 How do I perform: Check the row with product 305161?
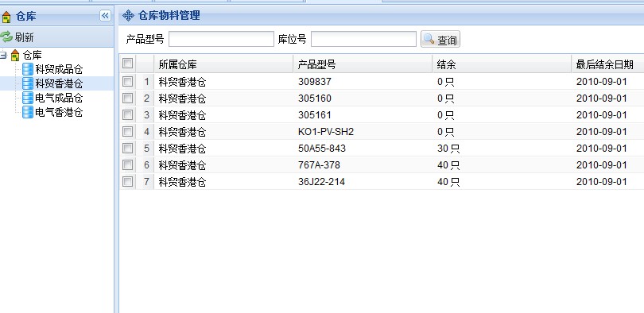click(128, 115)
